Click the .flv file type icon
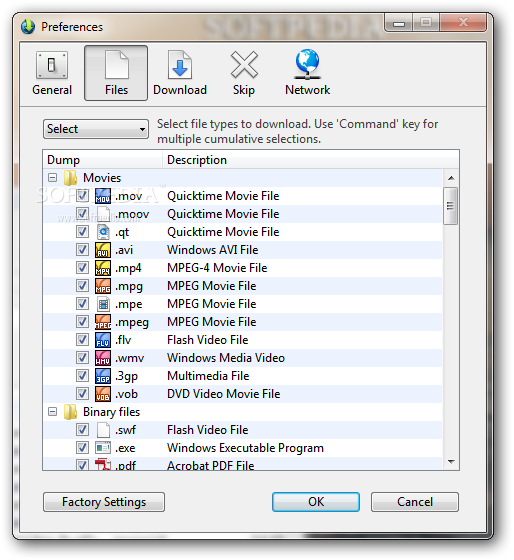This screenshot has width=514, height=560. [103, 340]
